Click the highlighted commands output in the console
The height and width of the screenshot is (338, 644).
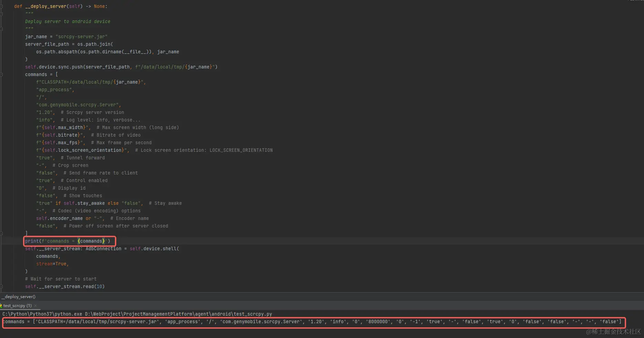coord(310,322)
